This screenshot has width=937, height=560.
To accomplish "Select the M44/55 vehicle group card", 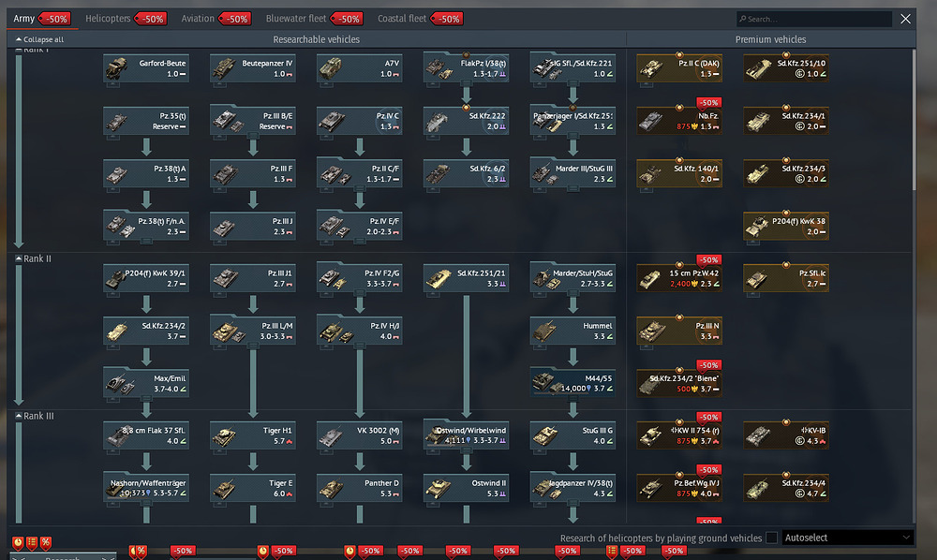I will coord(573,383).
